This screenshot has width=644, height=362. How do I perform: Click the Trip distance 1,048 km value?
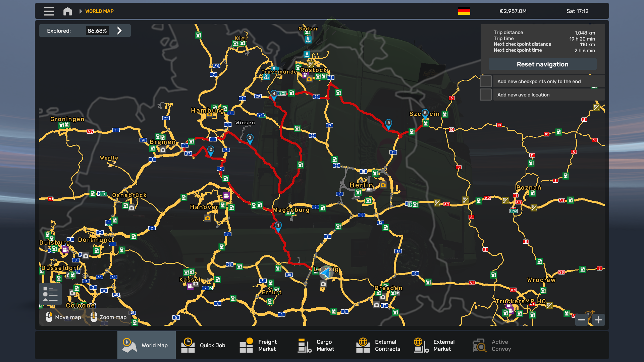[x=585, y=33]
